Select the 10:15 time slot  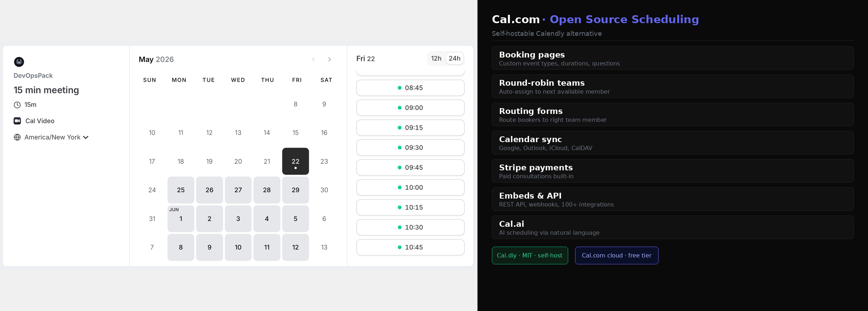[x=410, y=207]
